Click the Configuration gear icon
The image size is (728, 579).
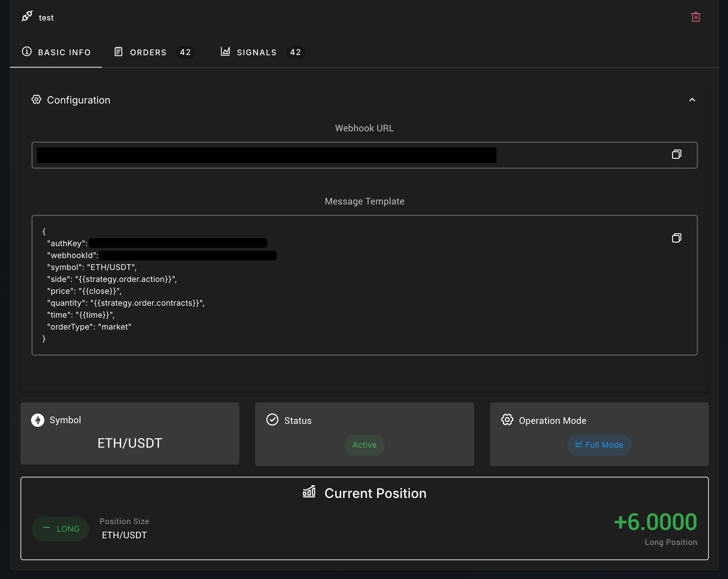36,99
